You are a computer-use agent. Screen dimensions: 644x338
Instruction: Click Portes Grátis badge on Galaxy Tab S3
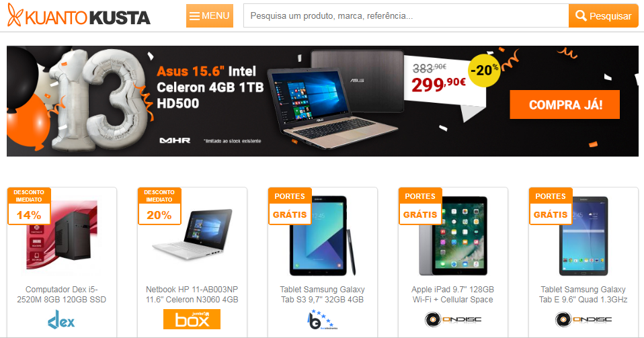[x=290, y=206]
